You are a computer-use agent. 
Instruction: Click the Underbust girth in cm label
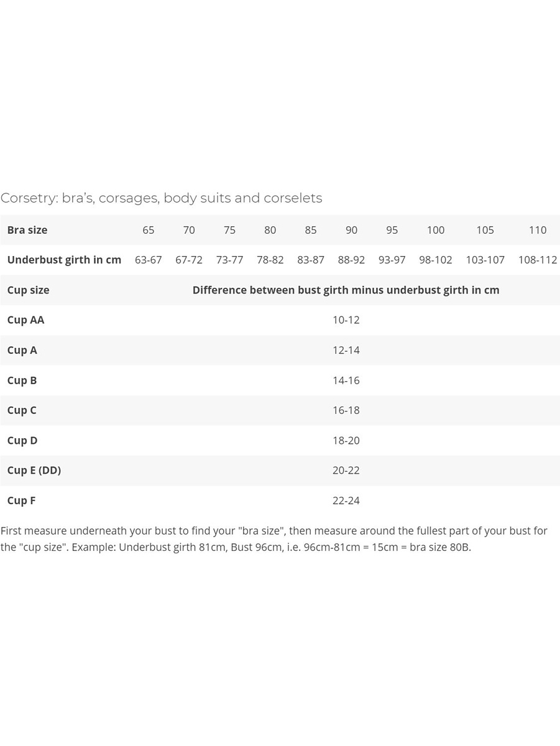[x=64, y=260]
